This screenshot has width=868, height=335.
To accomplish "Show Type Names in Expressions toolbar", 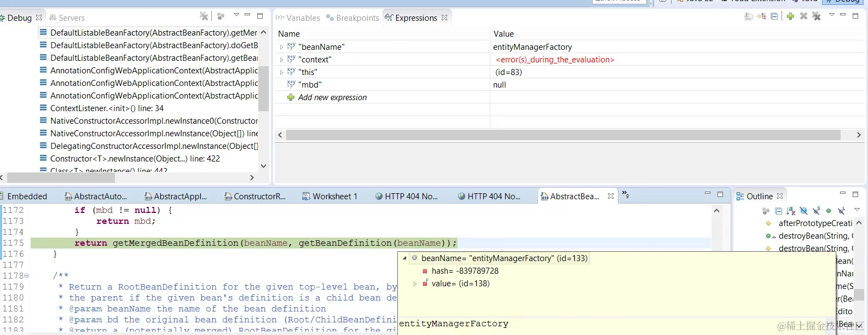I will [749, 16].
